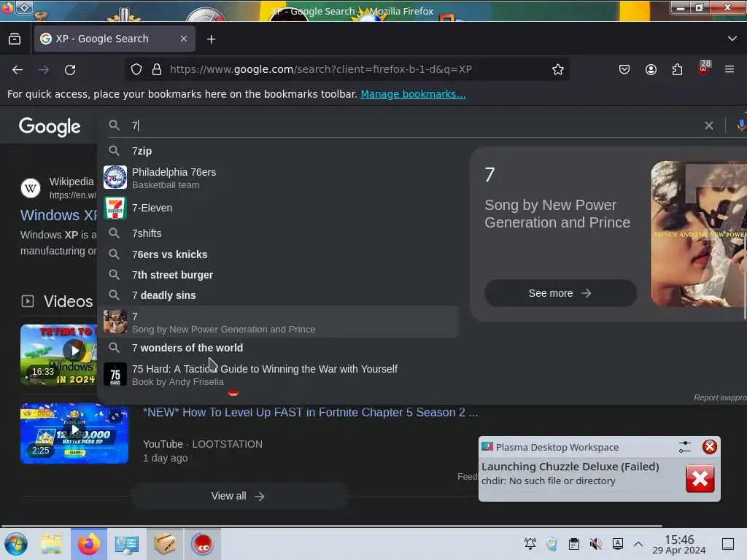Play the Windows in 2024 video thumbnail
Image resolution: width=747 pixels, height=560 pixels.
click(x=58, y=355)
